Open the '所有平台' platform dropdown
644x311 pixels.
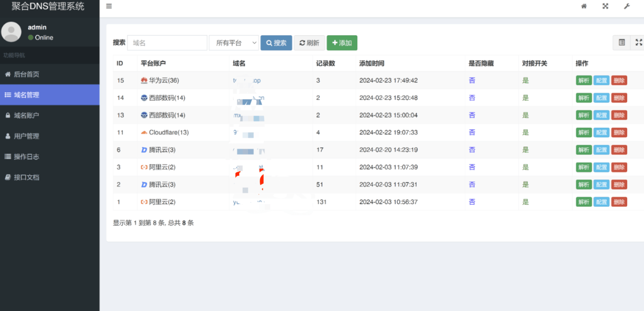pyautogui.click(x=234, y=43)
